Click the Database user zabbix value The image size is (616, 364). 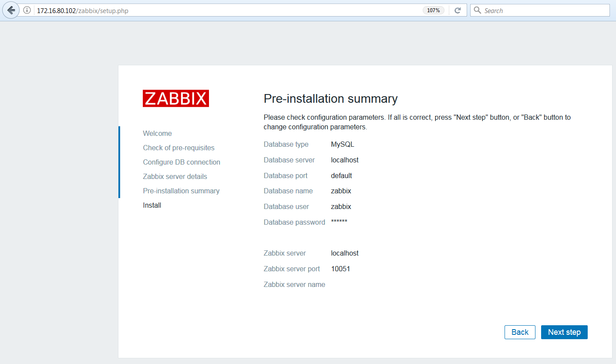point(341,206)
